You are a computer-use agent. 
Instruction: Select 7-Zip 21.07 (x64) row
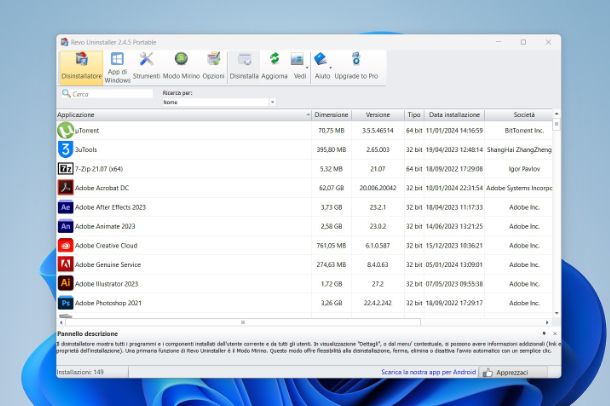99,169
